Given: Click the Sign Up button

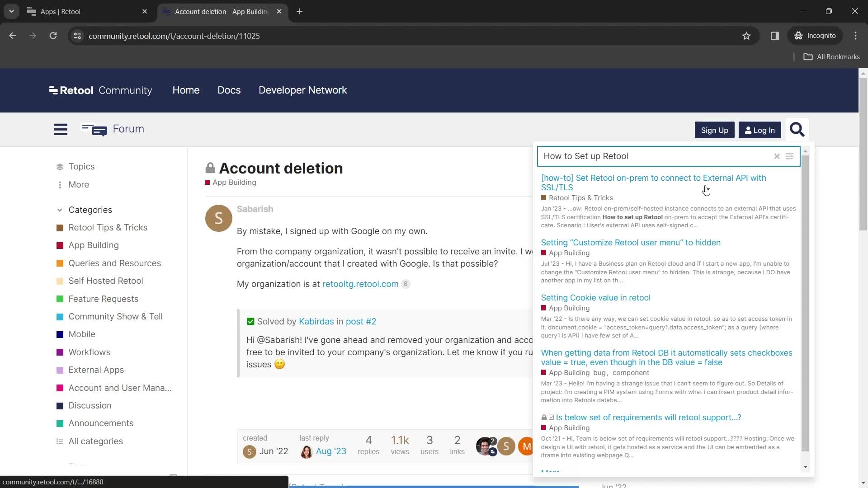Looking at the screenshot, I should pyautogui.click(x=714, y=130).
